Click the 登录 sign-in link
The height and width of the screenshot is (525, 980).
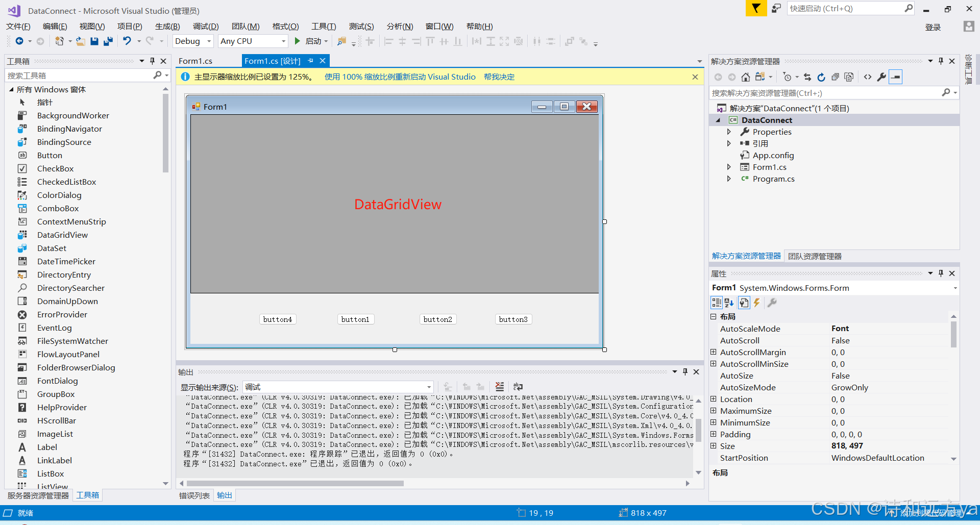(x=933, y=27)
